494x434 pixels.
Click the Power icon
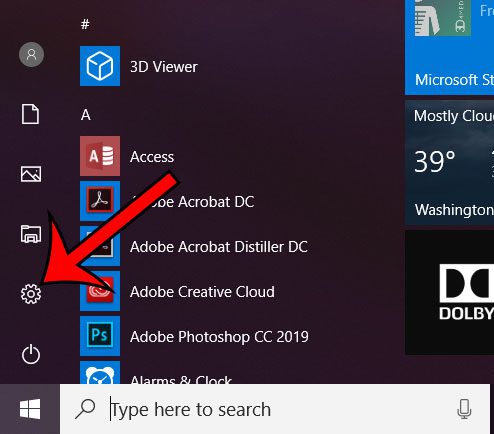(x=31, y=354)
